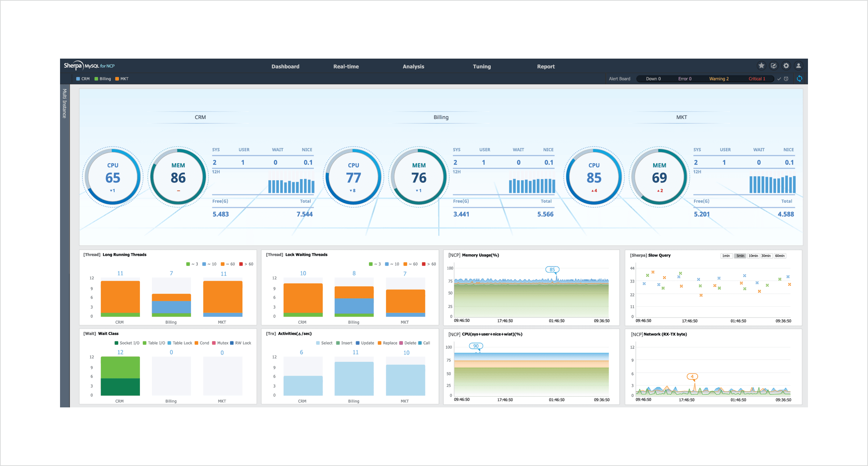Screen dimensions: 868x466
Task: Select the 60min slow query range
Action: (x=780, y=256)
